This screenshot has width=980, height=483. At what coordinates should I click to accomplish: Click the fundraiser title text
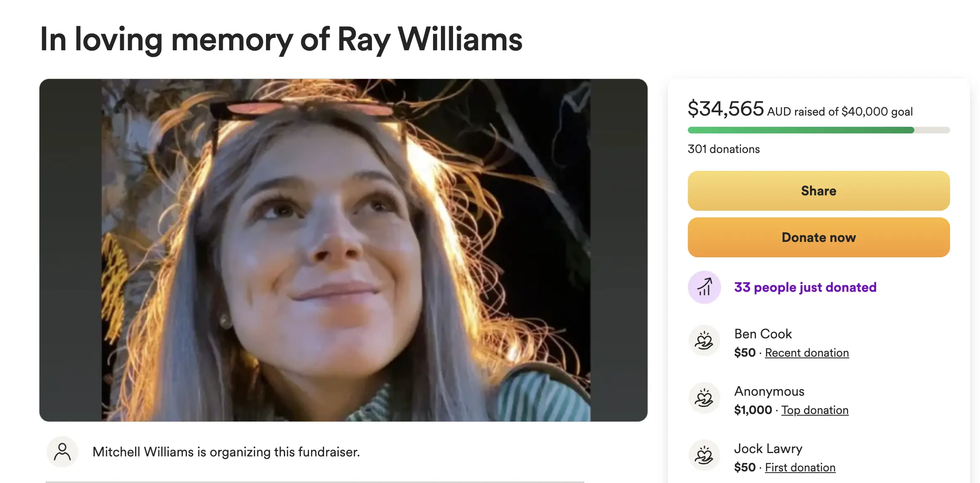(x=281, y=39)
